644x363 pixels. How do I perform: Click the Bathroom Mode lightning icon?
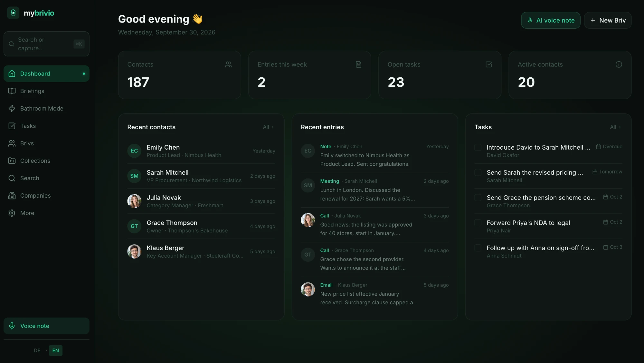[12, 108]
